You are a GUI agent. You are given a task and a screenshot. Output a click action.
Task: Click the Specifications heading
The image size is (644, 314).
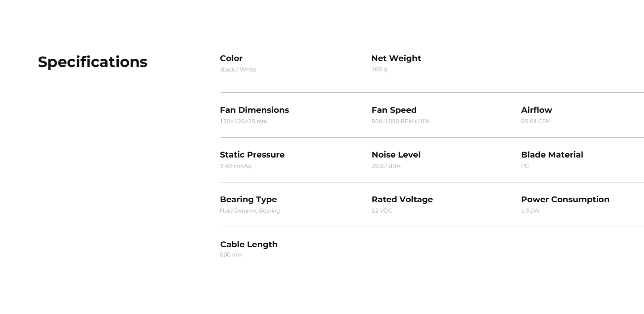[92, 62]
